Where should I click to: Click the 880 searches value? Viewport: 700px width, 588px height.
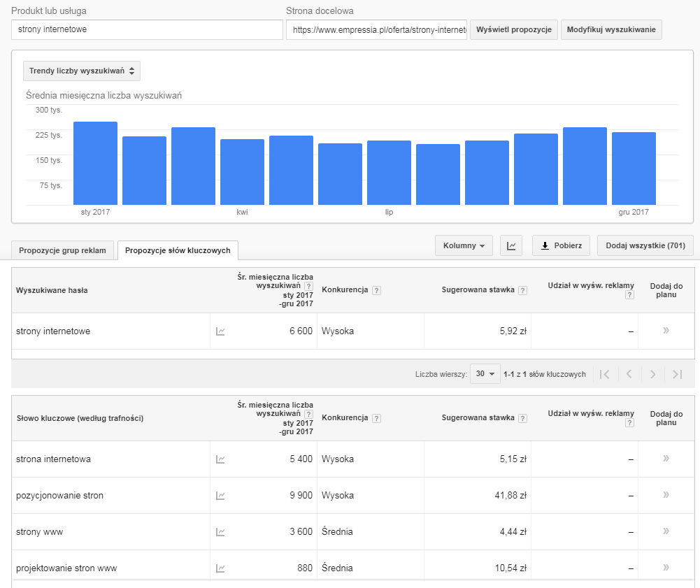(305, 568)
